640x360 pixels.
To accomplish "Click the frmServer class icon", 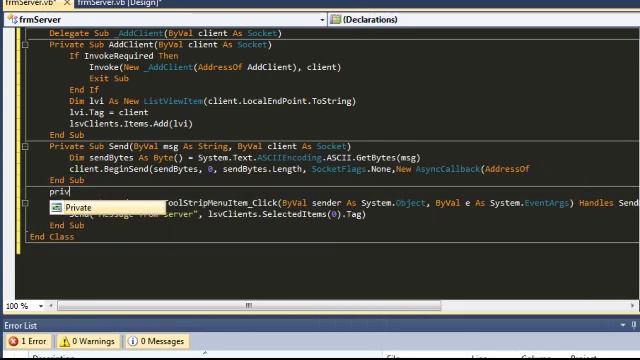I will (x=13, y=19).
